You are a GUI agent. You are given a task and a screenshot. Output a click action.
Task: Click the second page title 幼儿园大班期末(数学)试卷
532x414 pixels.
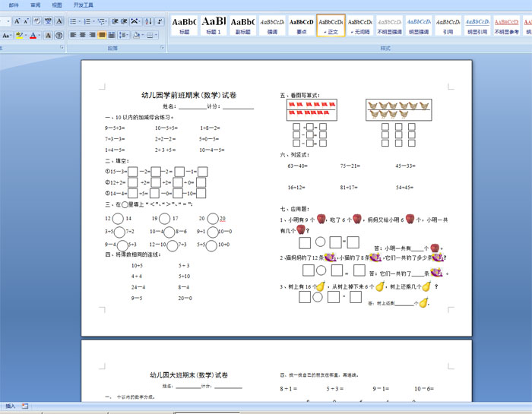pyautogui.click(x=189, y=375)
